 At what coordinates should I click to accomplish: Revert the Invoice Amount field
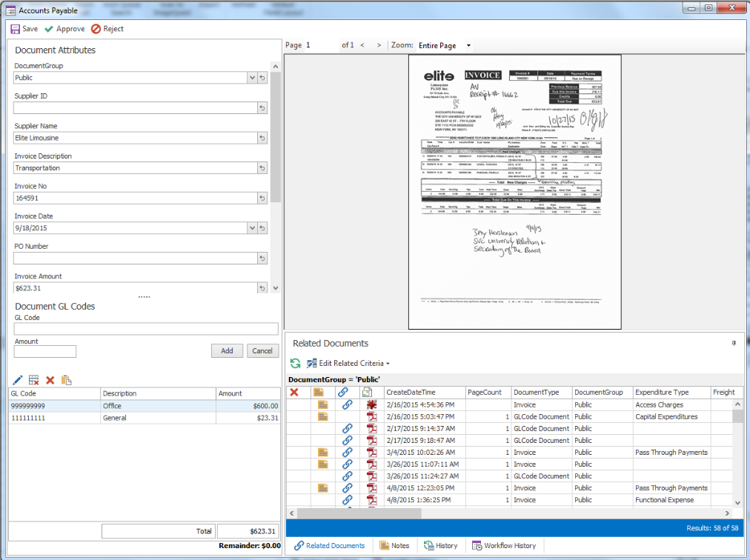(x=262, y=288)
